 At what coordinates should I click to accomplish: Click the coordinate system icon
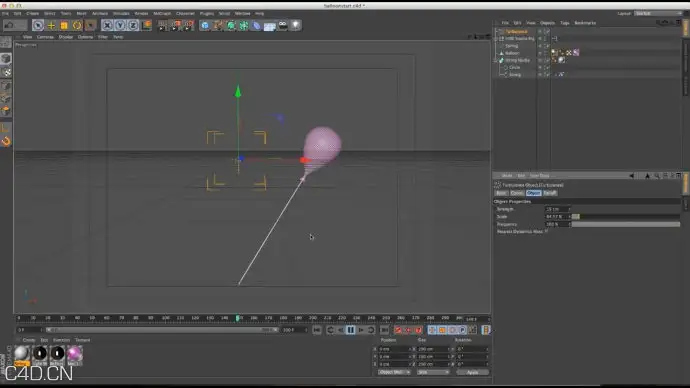(146, 26)
